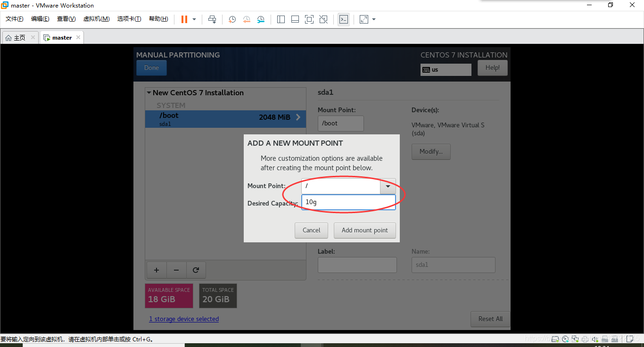Open the 编辑(E) menu
The width and height of the screenshot is (644, 347).
pyautogui.click(x=40, y=19)
